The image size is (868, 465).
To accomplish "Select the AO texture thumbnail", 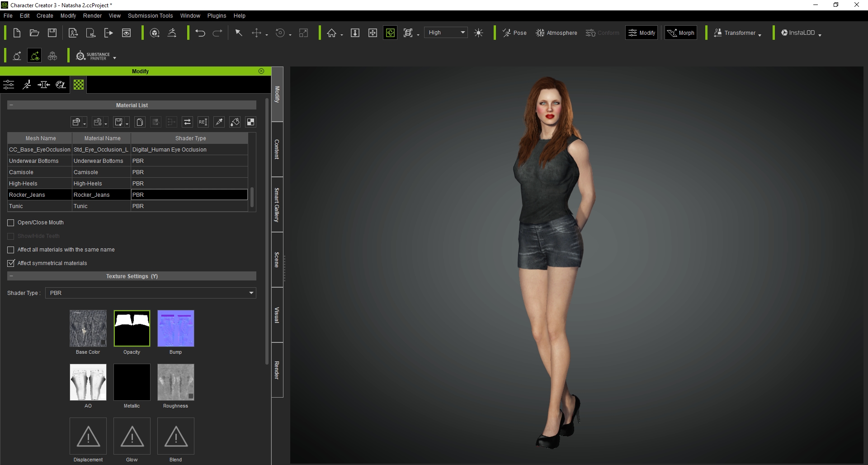I will 88,382.
